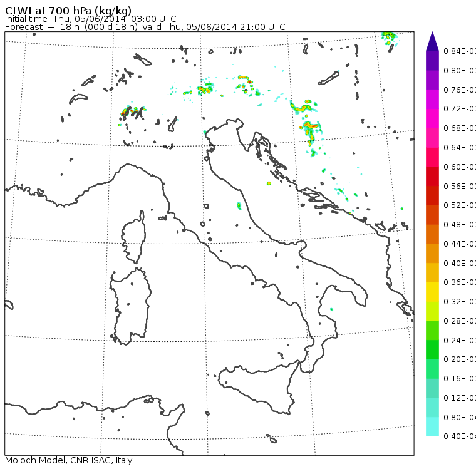Select the colorbar band between 0.80E-03 and 0.84E-03
476x469 pixels.
pyautogui.click(x=432, y=61)
